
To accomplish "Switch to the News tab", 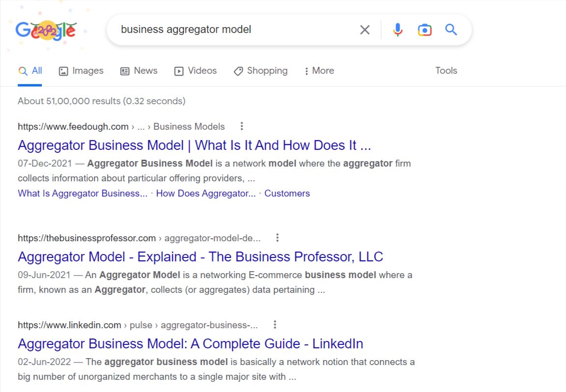I will point(139,71).
